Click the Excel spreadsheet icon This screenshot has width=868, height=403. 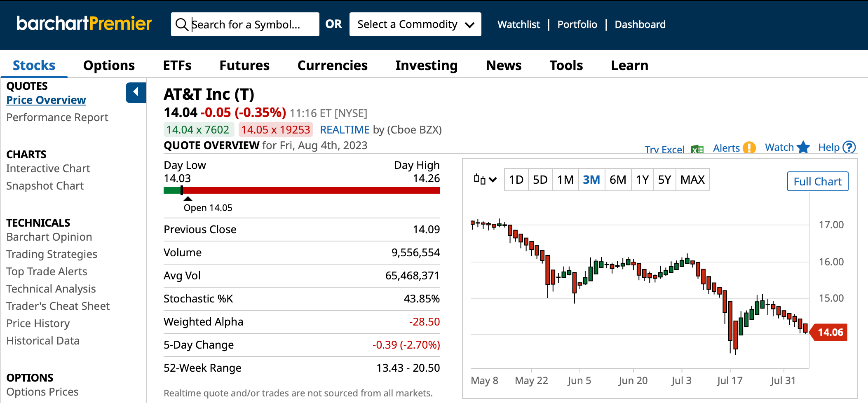697,150
